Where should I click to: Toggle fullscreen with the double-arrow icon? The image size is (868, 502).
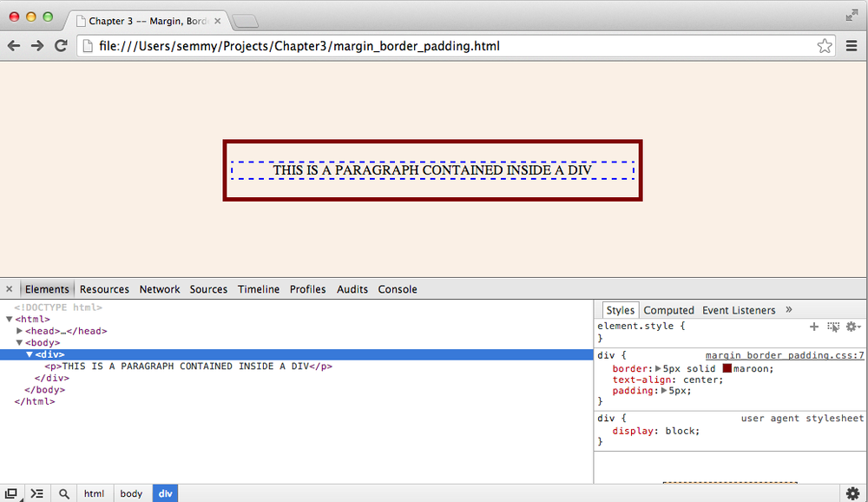tap(852, 16)
